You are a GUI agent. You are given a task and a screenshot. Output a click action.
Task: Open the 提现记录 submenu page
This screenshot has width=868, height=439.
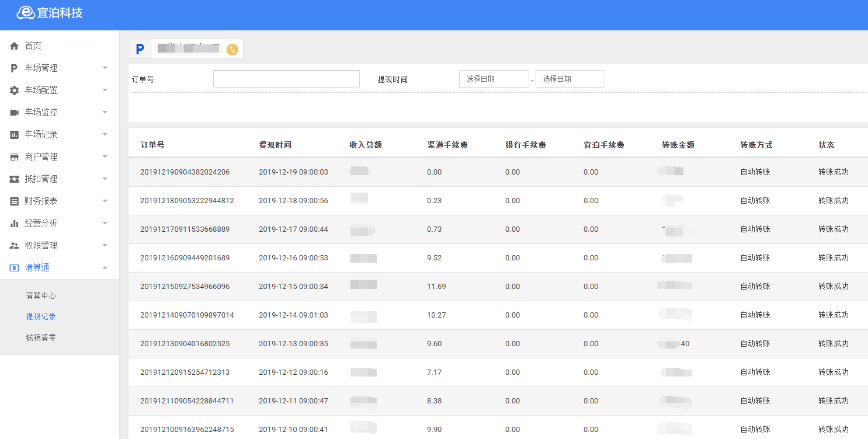[41, 316]
